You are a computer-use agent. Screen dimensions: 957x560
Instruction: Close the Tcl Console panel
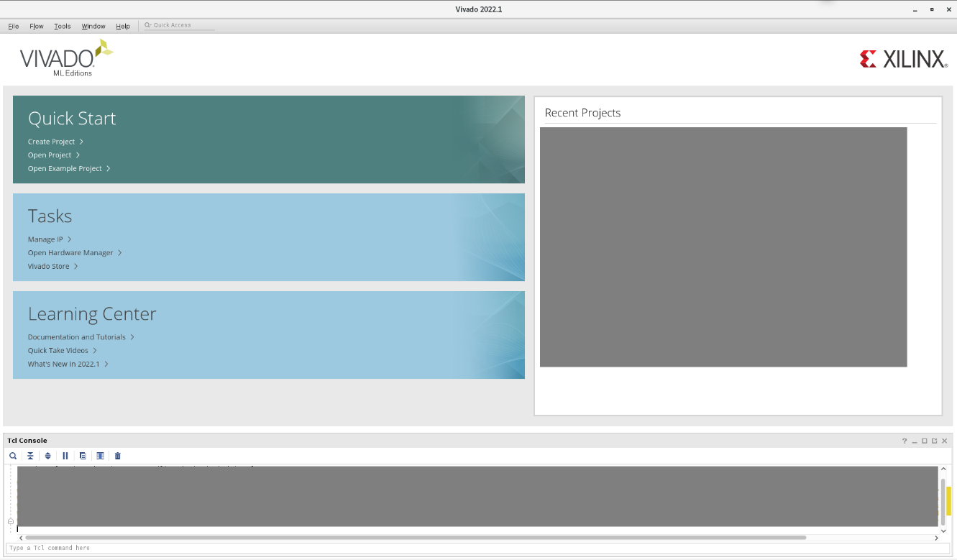pos(945,441)
